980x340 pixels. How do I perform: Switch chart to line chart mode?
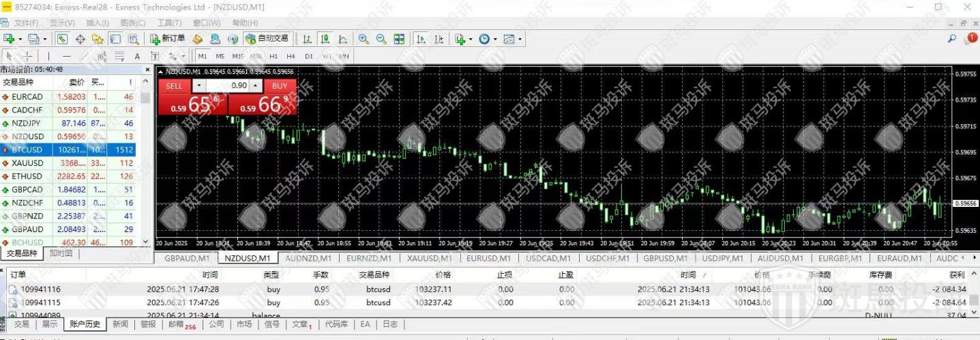tap(342, 39)
